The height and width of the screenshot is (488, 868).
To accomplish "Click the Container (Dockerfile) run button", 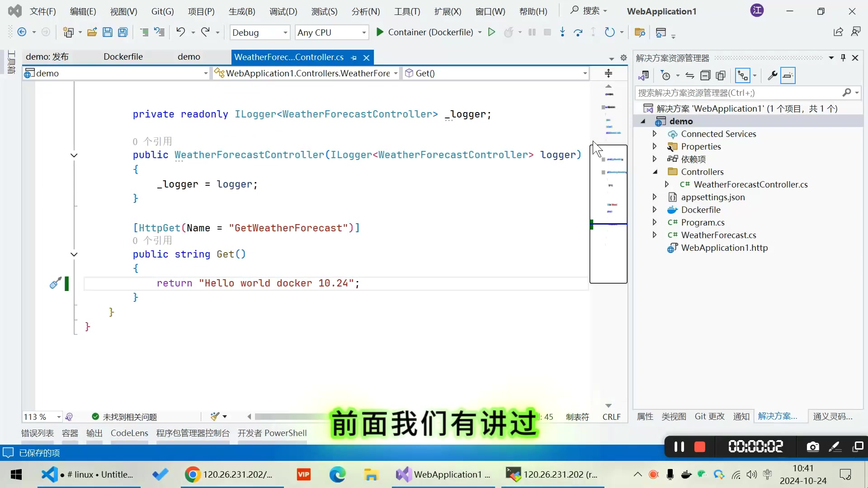I will pyautogui.click(x=425, y=32).
